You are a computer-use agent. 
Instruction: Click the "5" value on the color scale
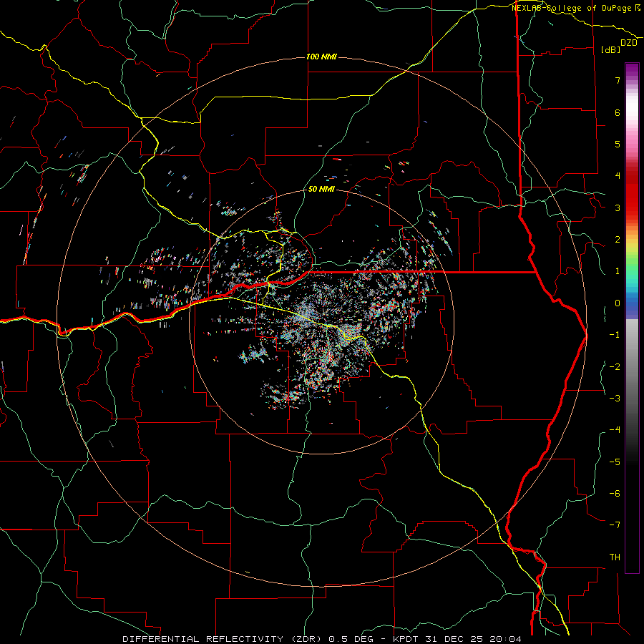[x=618, y=144]
